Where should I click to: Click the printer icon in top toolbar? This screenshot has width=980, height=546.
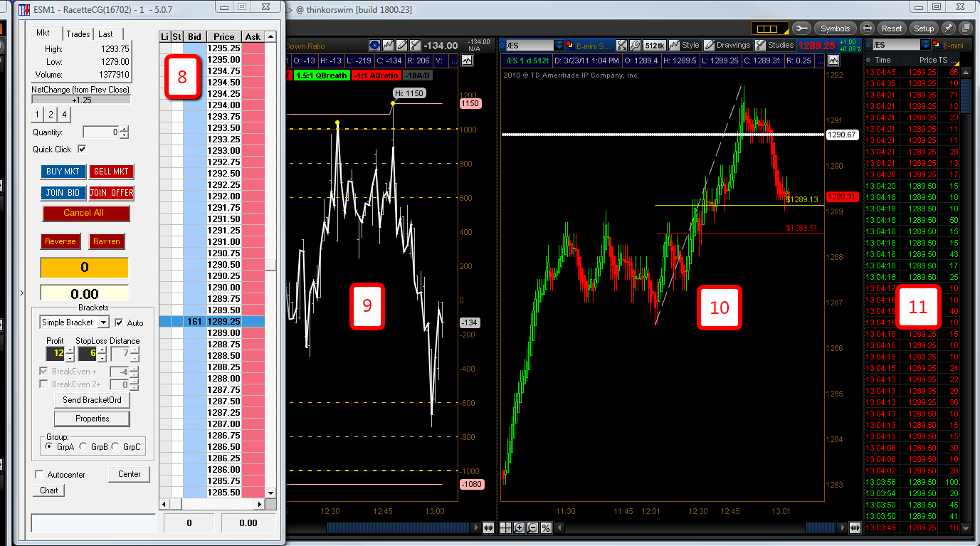point(867,28)
